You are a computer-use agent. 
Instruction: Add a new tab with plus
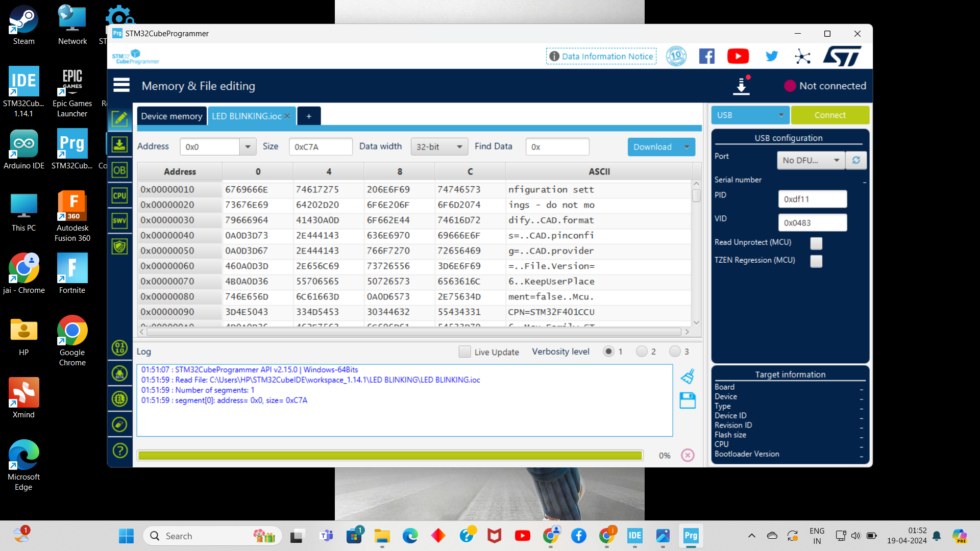[x=309, y=116]
